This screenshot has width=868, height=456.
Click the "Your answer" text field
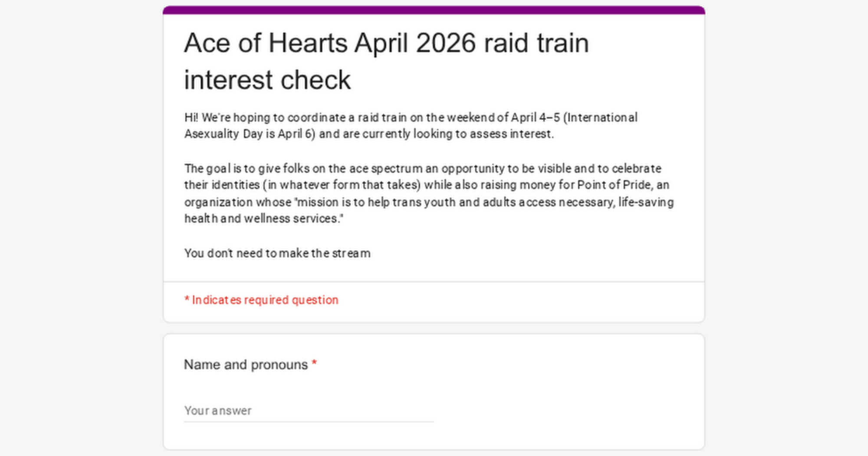(x=308, y=410)
